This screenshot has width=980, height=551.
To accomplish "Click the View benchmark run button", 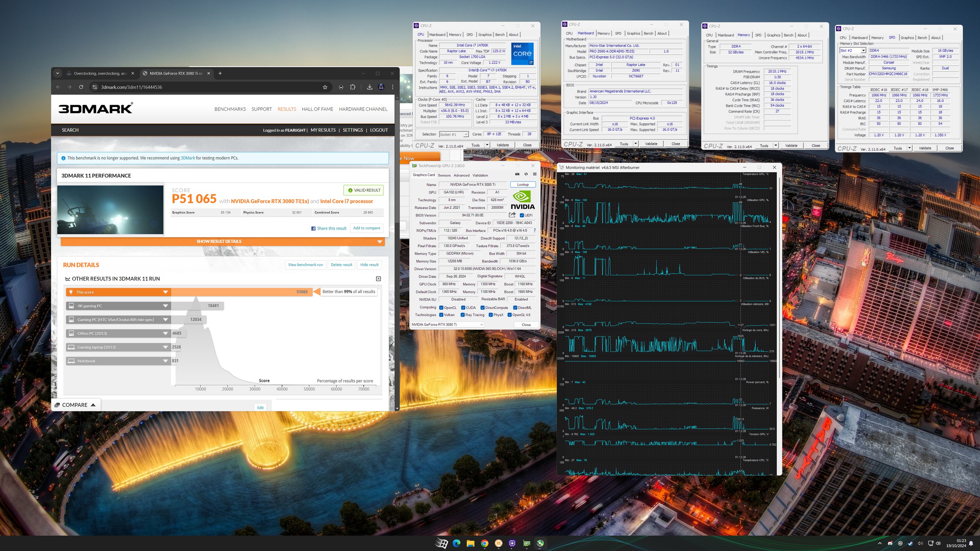I will point(305,265).
